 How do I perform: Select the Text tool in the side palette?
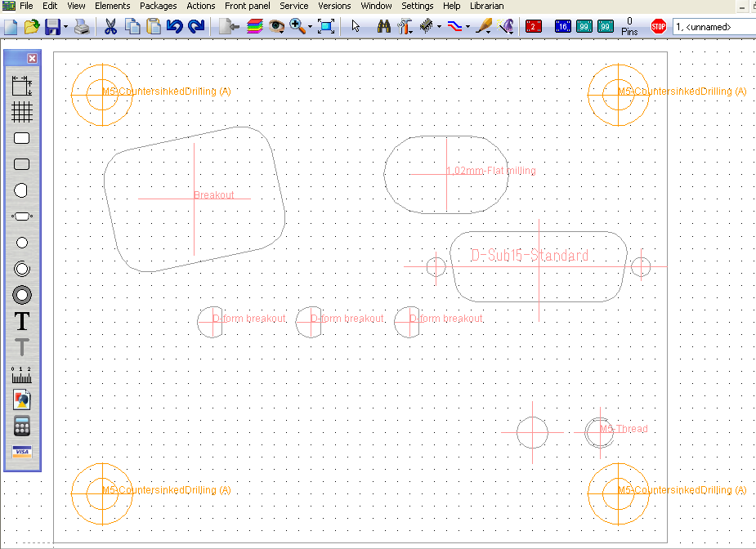pos(22,321)
